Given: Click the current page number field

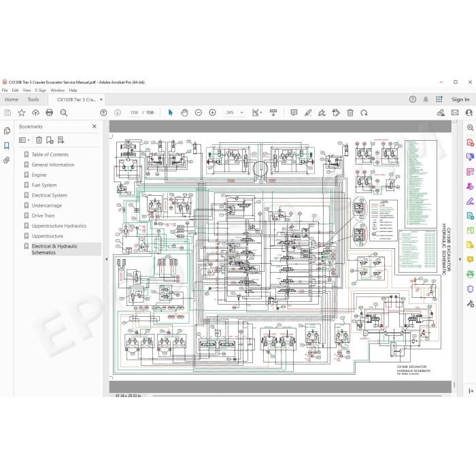Looking at the screenshot, I should (x=134, y=113).
